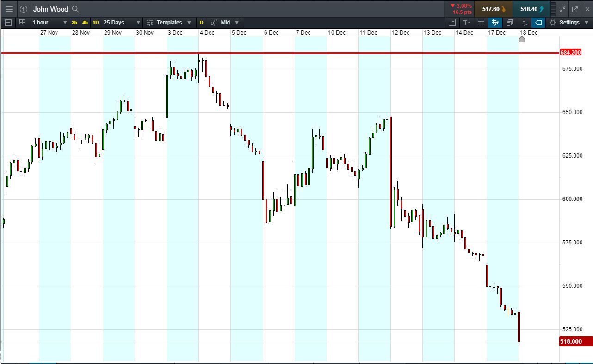Click the gray time marker near 18 Dec
This screenshot has height=364, width=593.
(x=522, y=39)
